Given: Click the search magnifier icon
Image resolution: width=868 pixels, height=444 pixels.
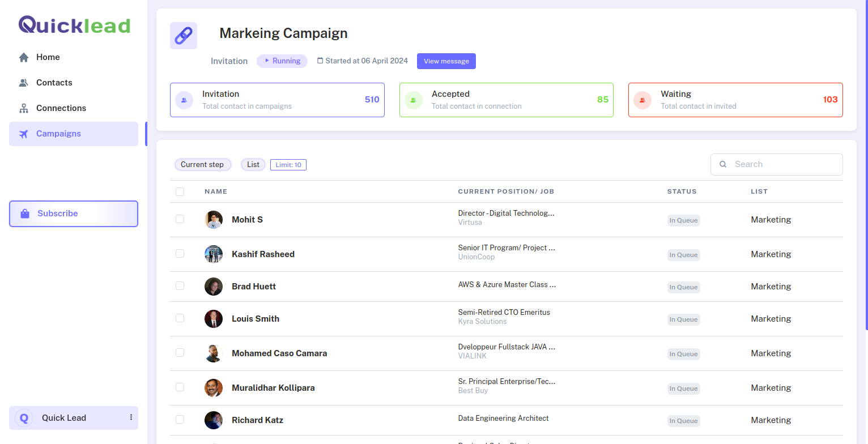Looking at the screenshot, I should (x=723, y=164).
